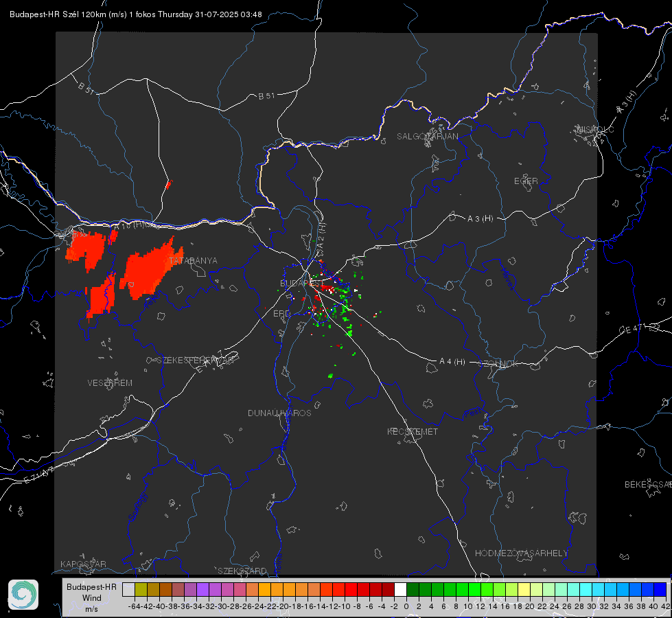
Task: Select the EGER city label
Action: [x=526, y=181]
